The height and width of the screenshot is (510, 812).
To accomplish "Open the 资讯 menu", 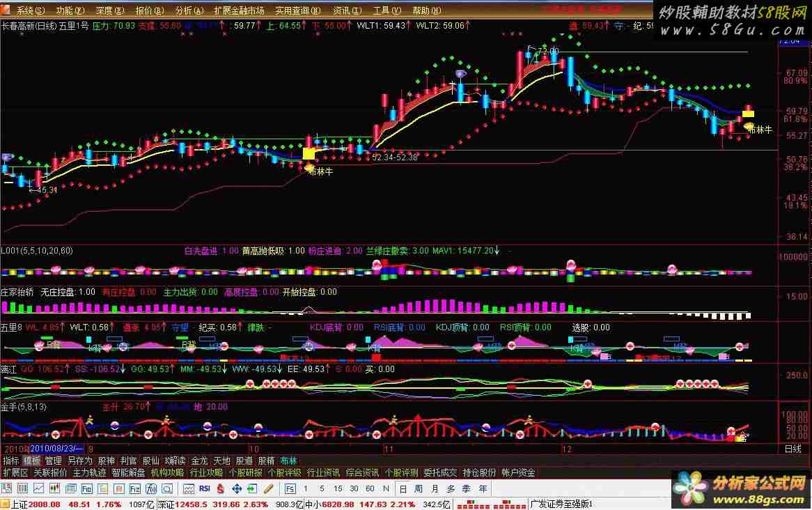I will (x=348, y=10).
